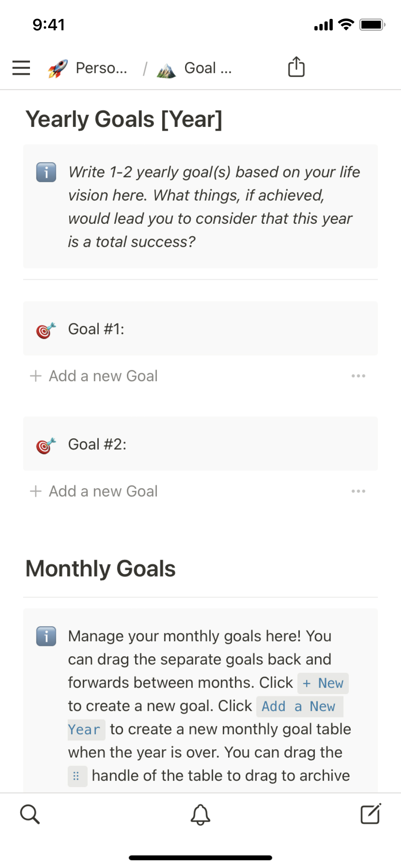
Task: Open the rocket Personal breadcrumb page
Action: (88, 68)
